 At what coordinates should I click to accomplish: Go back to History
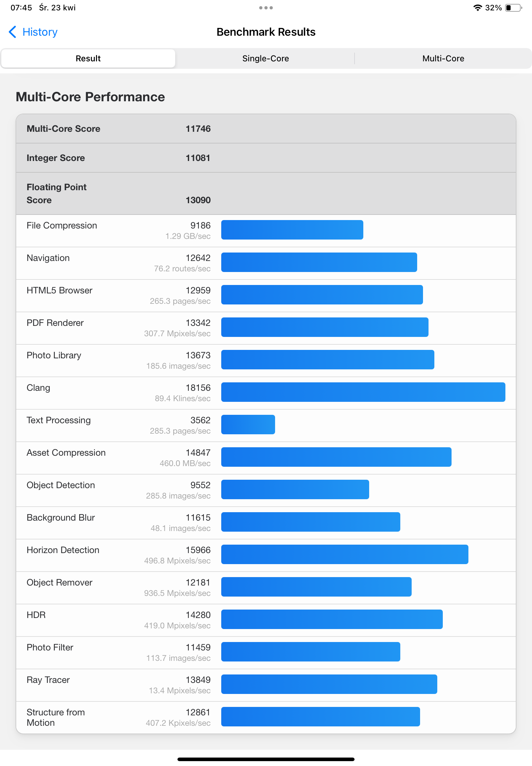click(x=40, y=32)
